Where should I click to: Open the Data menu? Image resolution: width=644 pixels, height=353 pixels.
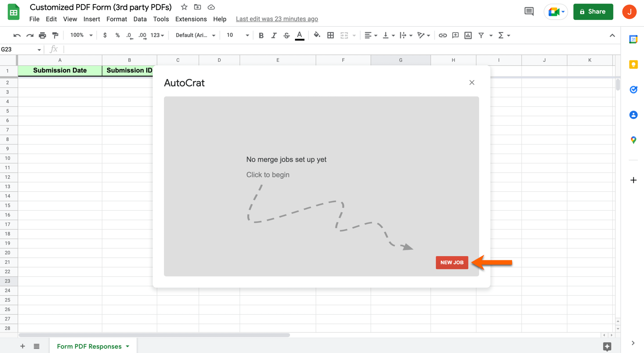tap(140, 19)
